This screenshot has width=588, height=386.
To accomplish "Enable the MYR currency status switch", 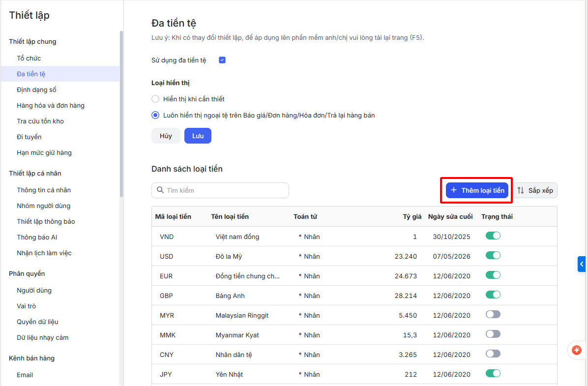I will pos(493,314).
